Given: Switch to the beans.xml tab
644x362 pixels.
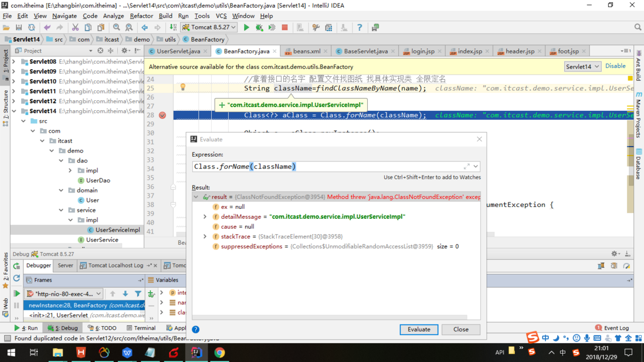Looking at the screenshot, I should pyautogui.click(x=307, y=52).
